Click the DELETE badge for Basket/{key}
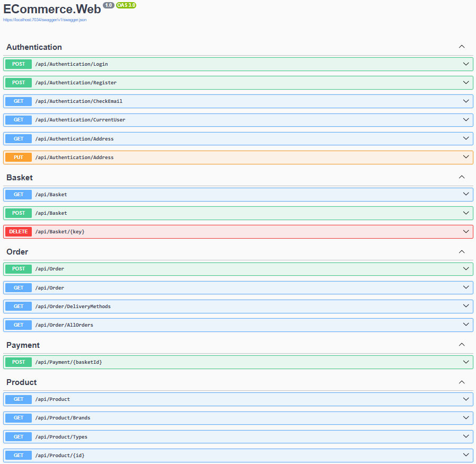476x464 pixels. 19,232
